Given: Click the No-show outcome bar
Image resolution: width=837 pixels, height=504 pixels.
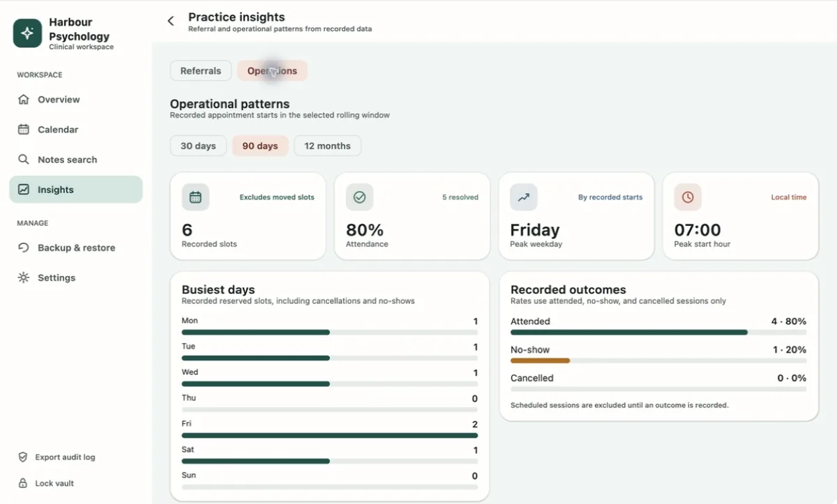Looking at the screenshot, I should 658,360.
